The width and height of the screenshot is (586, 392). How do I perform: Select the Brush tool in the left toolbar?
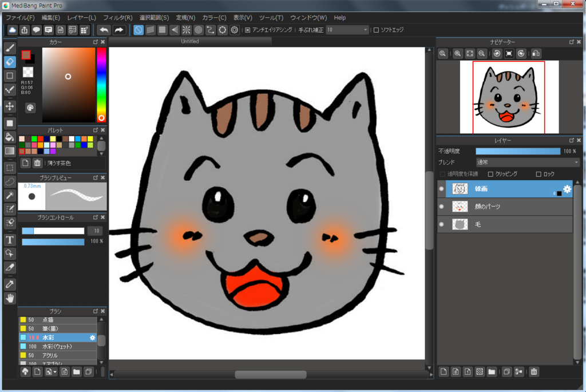point(10,48)
